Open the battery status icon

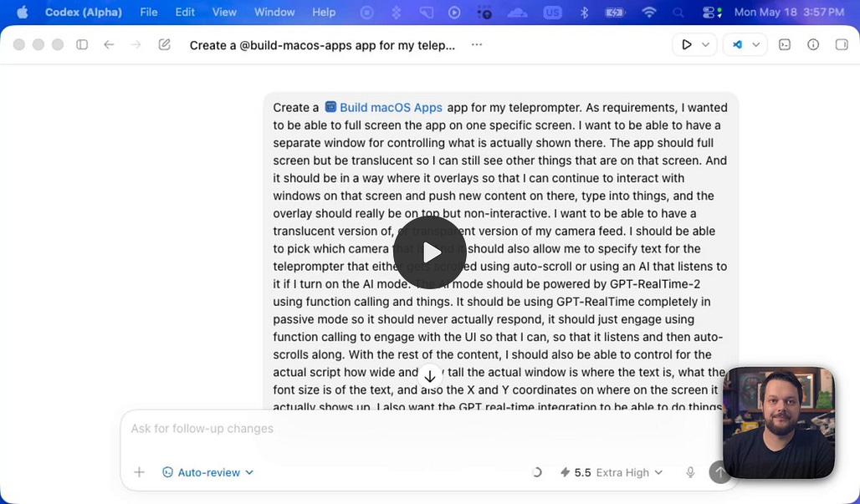(615, 12)
